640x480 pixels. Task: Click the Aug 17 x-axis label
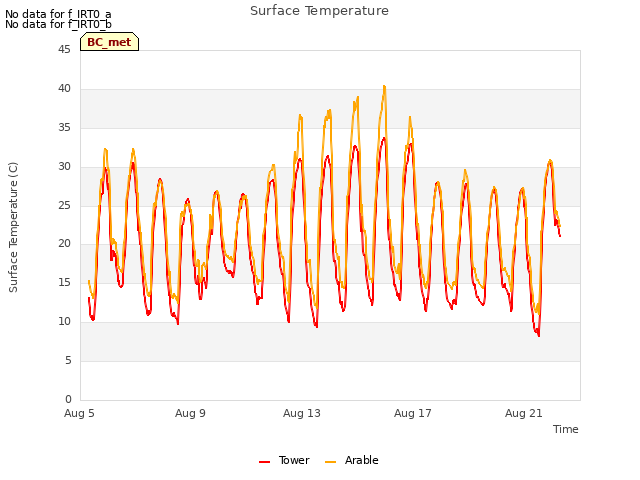click(413, 413)
